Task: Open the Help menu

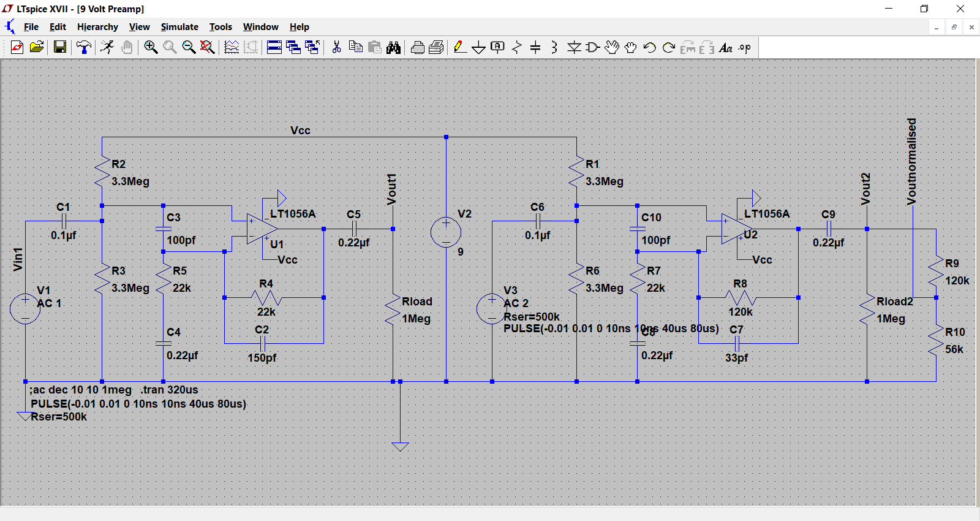Action: (x=300, y=27)
